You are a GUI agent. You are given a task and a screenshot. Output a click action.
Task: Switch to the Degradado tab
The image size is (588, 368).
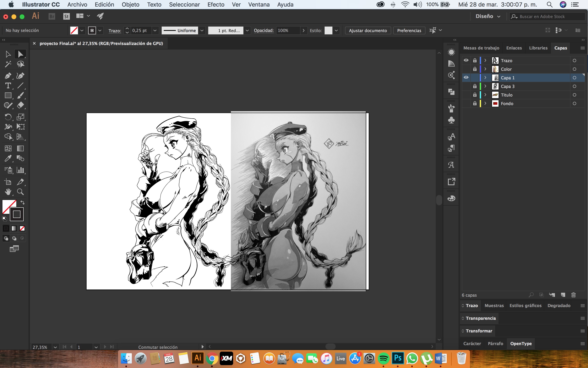(559, 305)
